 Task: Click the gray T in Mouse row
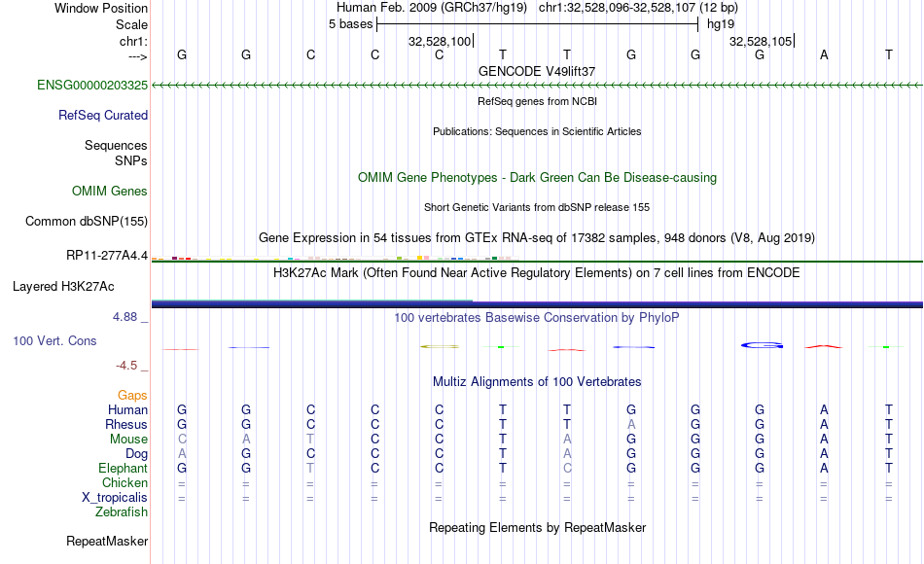310,440
